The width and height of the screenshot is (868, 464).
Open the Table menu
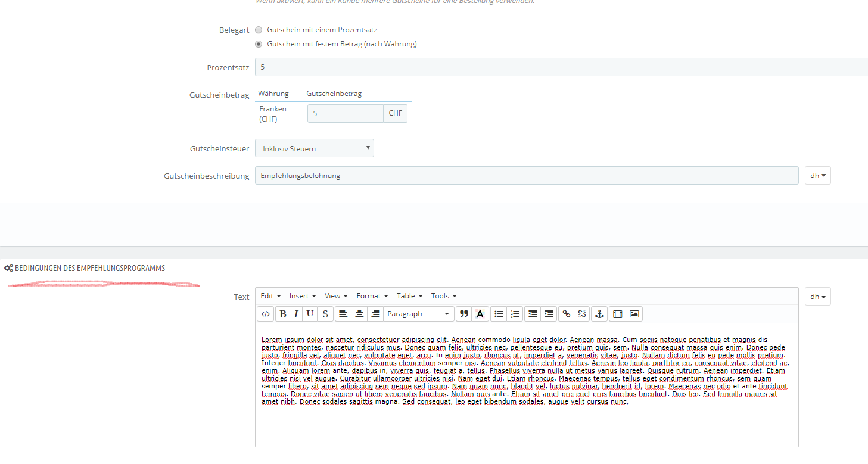coord(410,296)
